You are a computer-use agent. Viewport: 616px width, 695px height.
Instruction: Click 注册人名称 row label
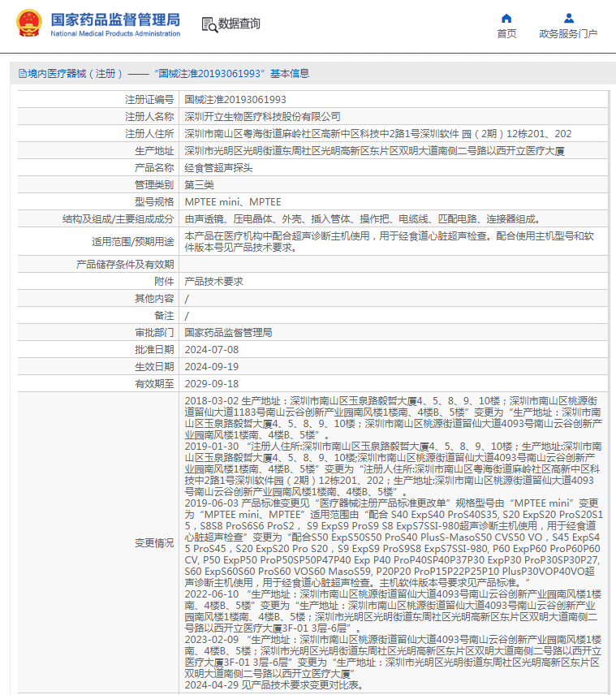(149, 117)
